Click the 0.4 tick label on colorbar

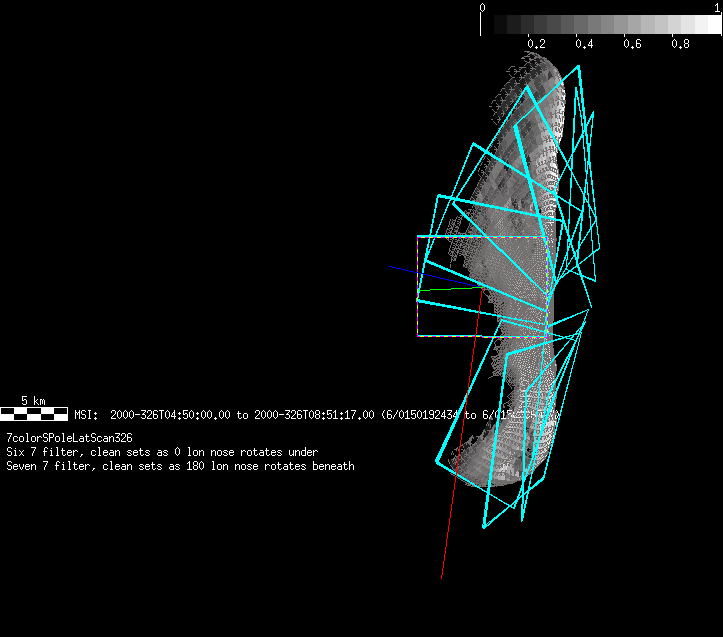pyautogui.click(x=585, y=44)
